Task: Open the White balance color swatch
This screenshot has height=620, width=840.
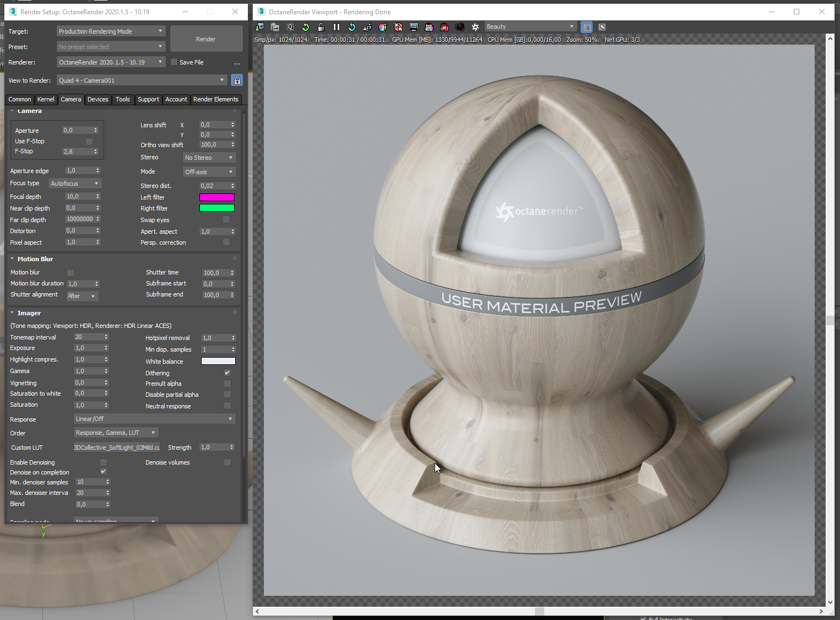Action: [218, 361]
